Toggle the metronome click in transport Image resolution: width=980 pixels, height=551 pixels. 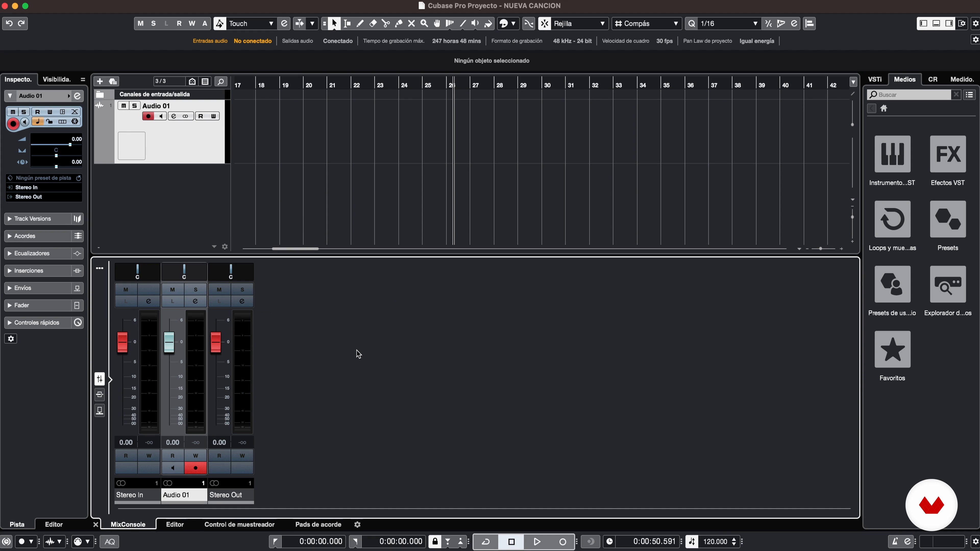[x=895, y=542]
